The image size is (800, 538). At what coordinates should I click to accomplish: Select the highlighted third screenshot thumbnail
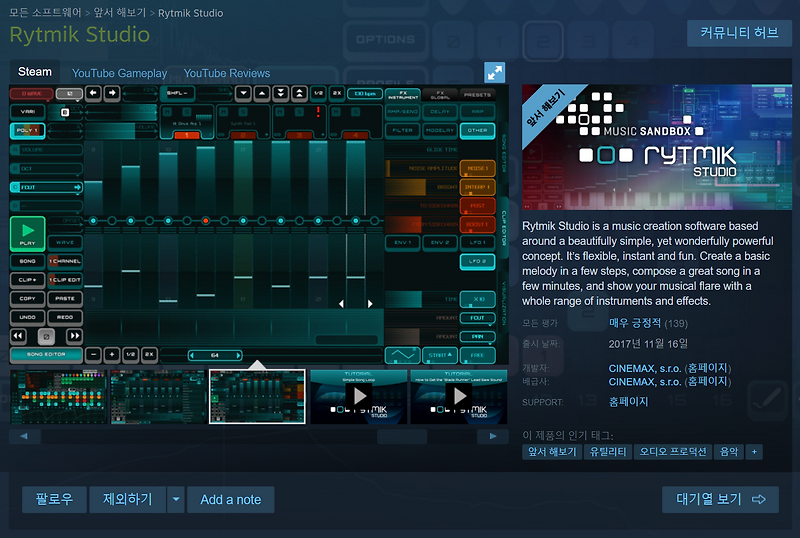coord(258,397)
